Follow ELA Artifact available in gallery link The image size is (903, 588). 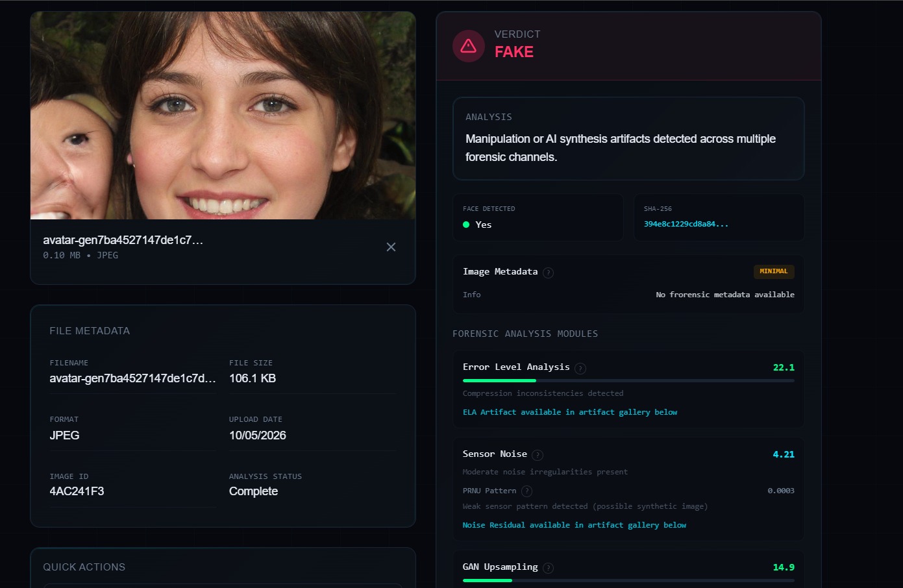pos(569,412)
